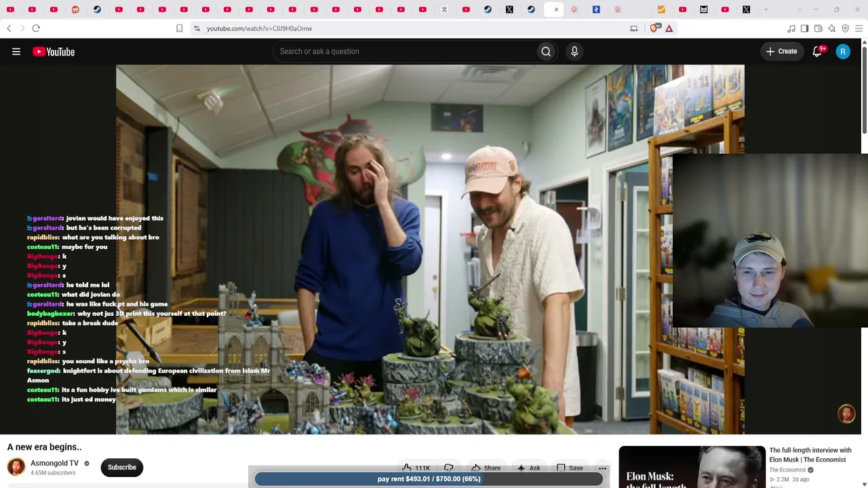The height and width of the screenshot is (488, 868).
Task: Switch to the Reddit tab
Action: pyautogui.click(x=75, y=9)
